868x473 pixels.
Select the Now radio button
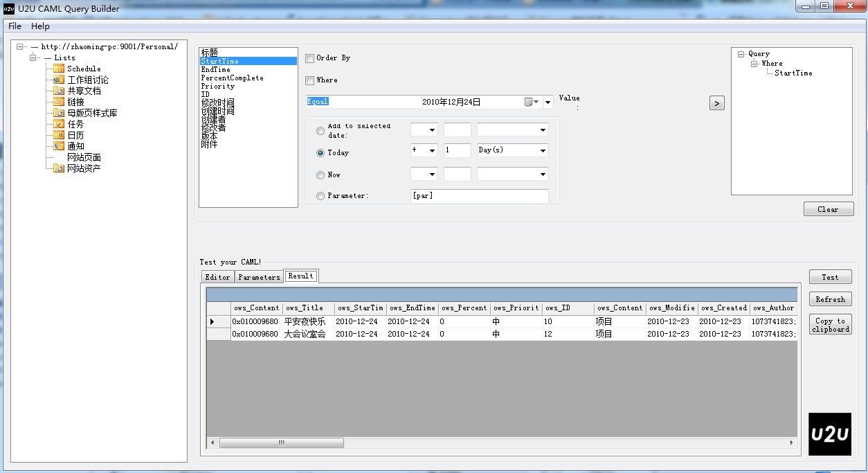[x=320, y=175]
